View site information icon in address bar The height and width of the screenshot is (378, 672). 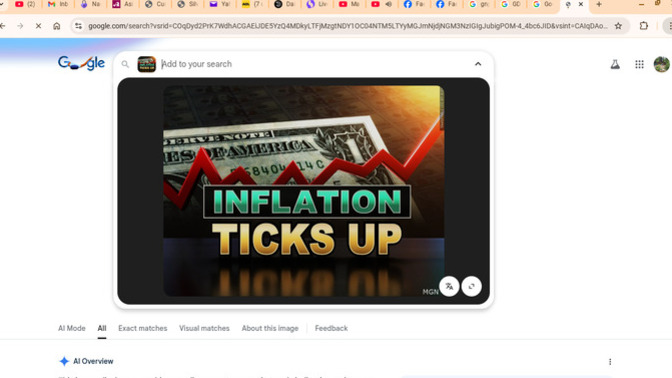(x=78, y=26)
